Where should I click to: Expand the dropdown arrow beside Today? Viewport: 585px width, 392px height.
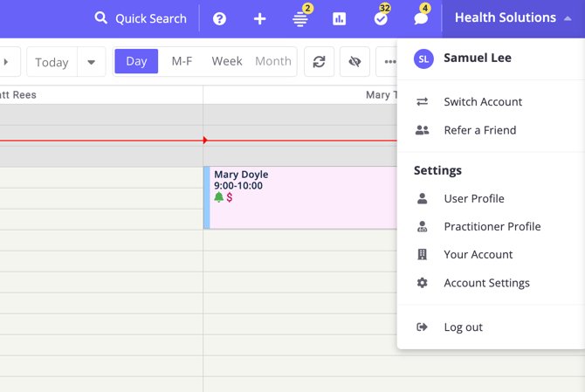(91, 62)
